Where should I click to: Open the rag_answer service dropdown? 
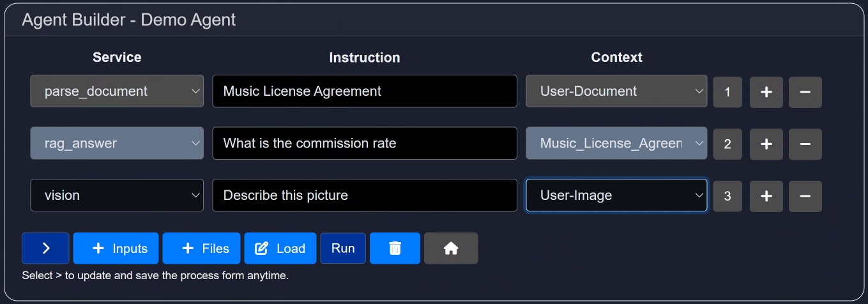[117, 144]
